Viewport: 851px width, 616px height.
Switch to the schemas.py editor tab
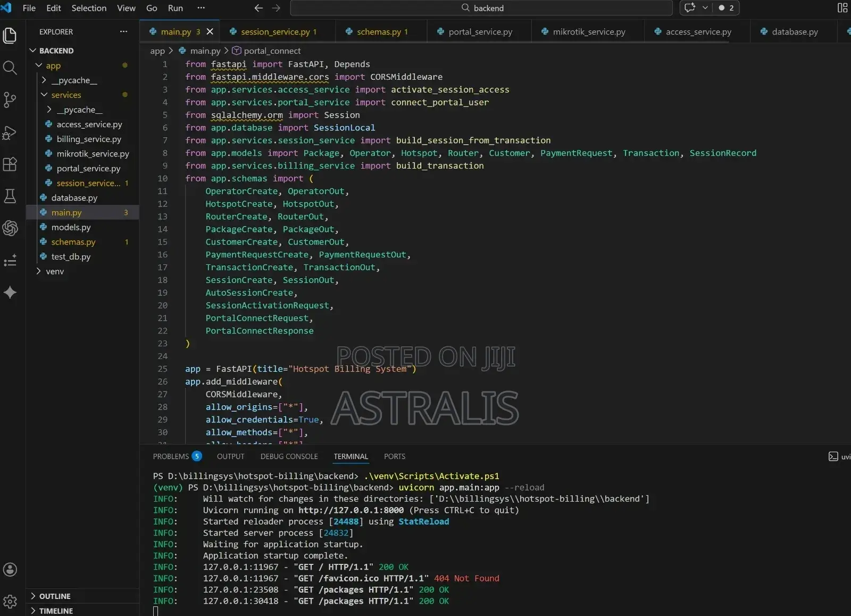[379, 31]
